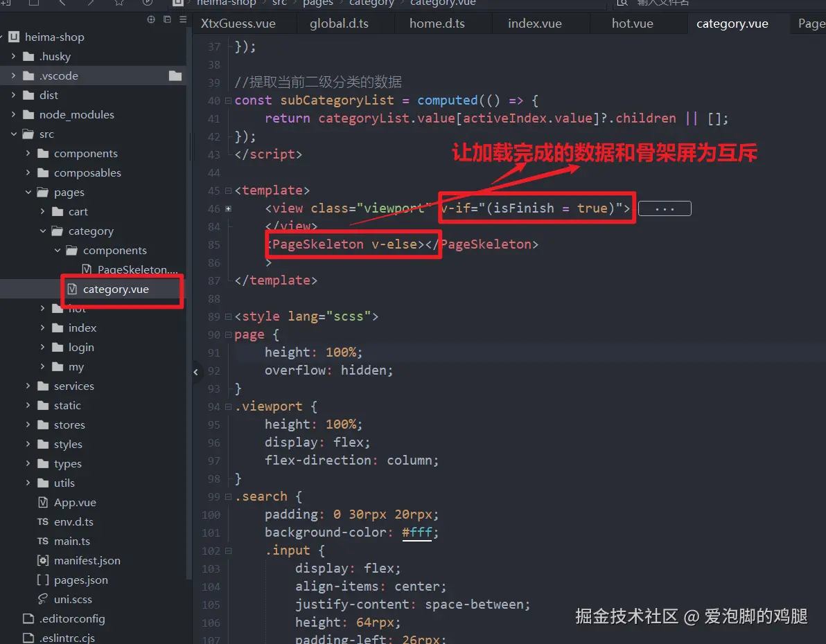Viewport: 826px width, 644px height.
Task: Expand the .husky folder chevron
Action: pyautogui.click(x=13, y=56)
